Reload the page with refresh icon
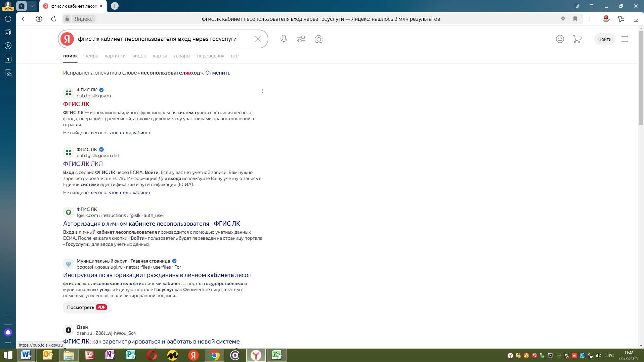 coord(54,19)
